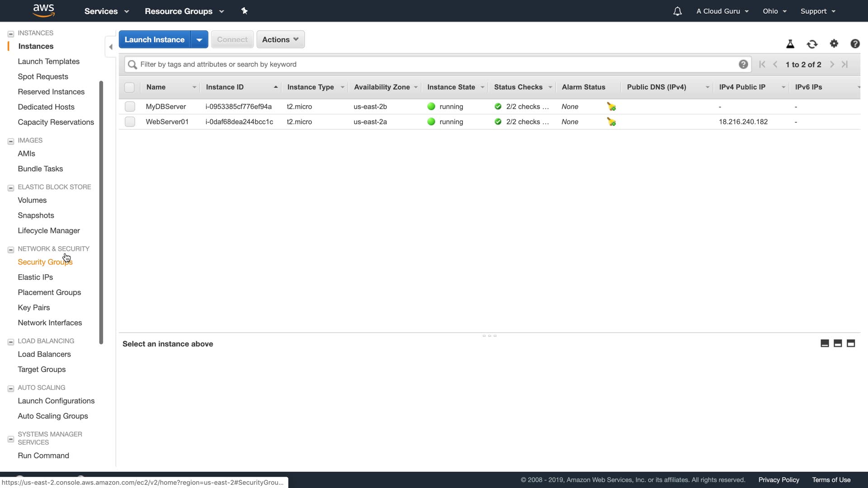
Task: Click alarm icon for MyDBServer row
Action: pyautogui.click(x=611, y=107)
